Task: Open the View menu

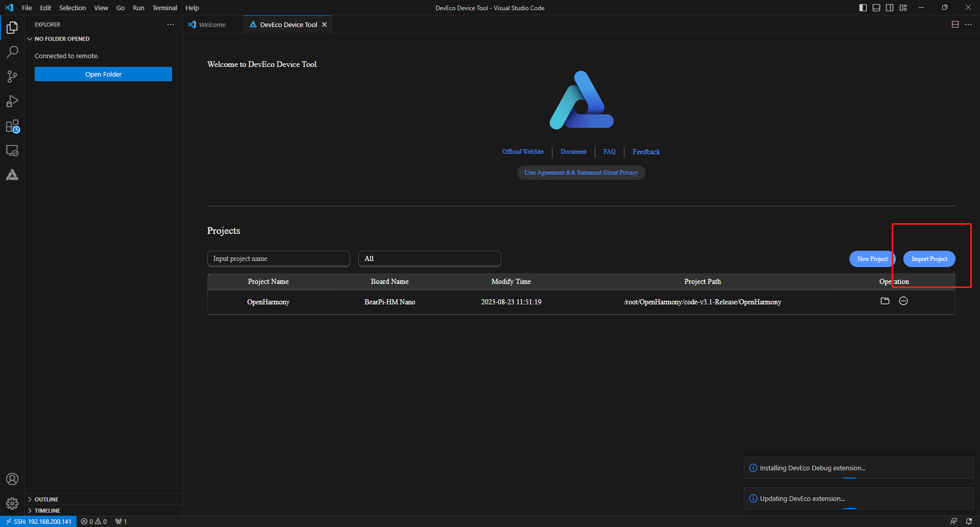Action: click(101, 8)
